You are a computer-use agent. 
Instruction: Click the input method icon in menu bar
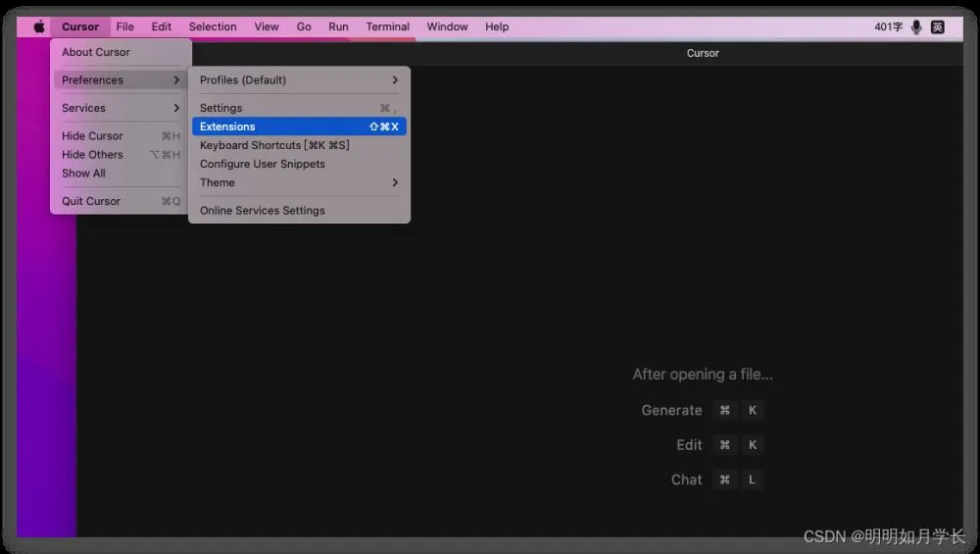pos(938,26)
